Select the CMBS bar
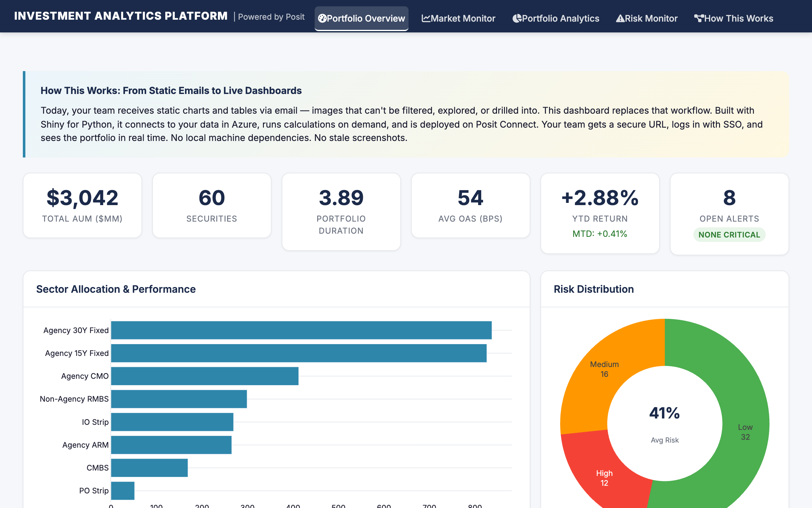Viewport: 812px width, 508px height. 149,468
